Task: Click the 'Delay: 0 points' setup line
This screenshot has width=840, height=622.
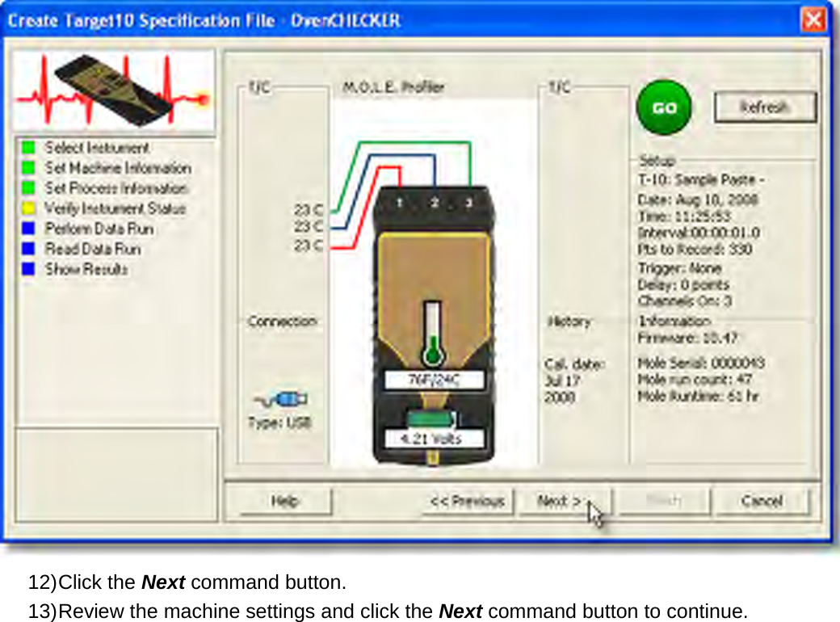Action: [x=683, y=284]
